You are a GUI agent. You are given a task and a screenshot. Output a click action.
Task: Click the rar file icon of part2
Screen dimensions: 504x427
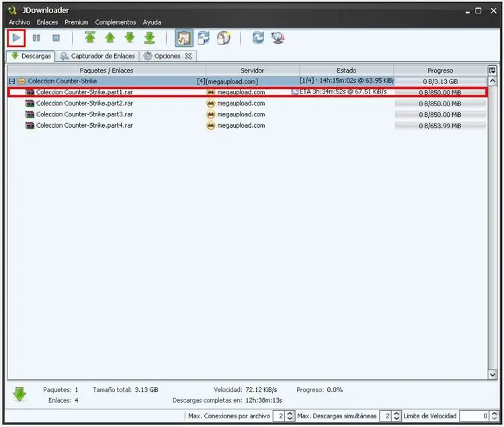tap(30, 104)
